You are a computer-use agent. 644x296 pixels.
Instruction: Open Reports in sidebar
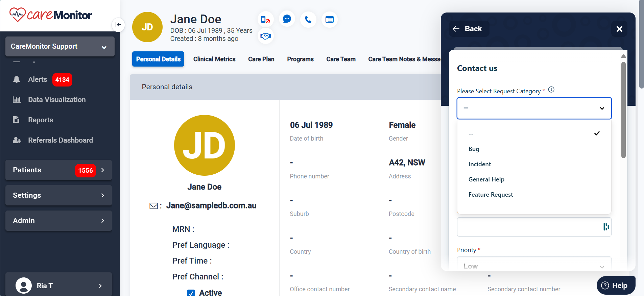pyautogui.click(x=41, y=120)
